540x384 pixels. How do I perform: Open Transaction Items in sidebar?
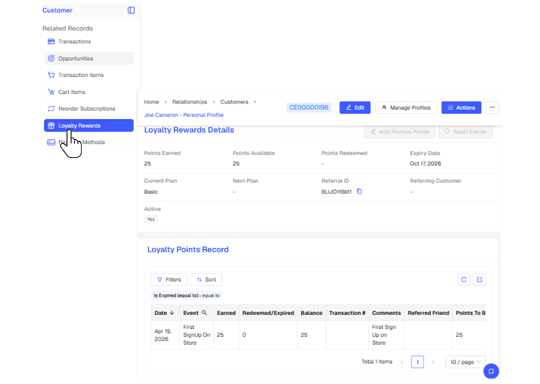tap(89, 75)
